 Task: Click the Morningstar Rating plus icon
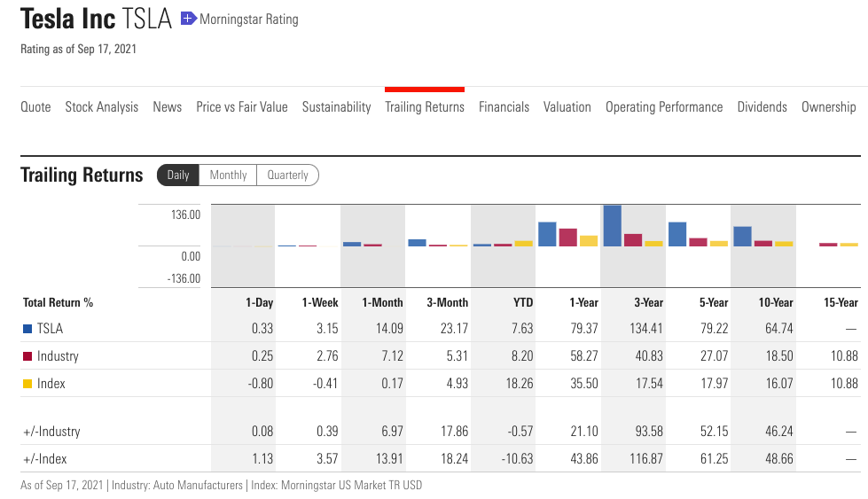[189, 19]
